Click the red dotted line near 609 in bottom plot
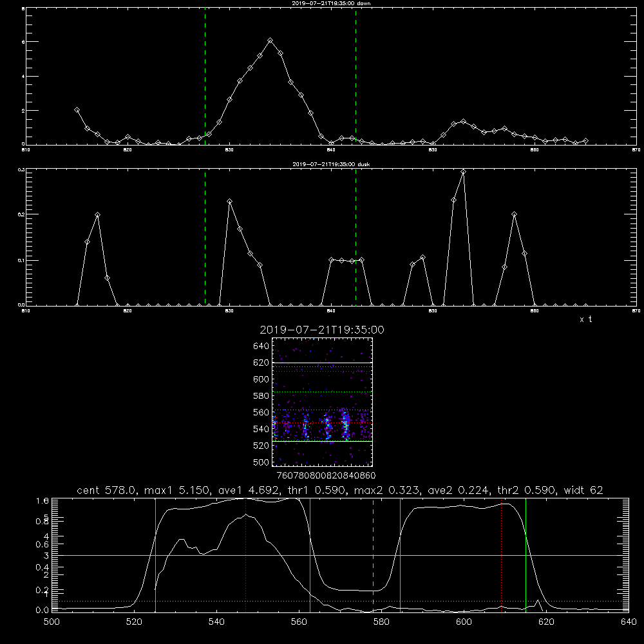This screenshot has width=644, height=644. tap(501, 555)
